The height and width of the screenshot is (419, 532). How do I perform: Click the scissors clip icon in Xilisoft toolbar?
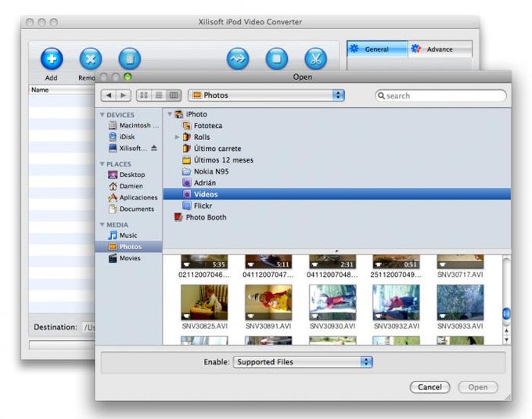315,59
